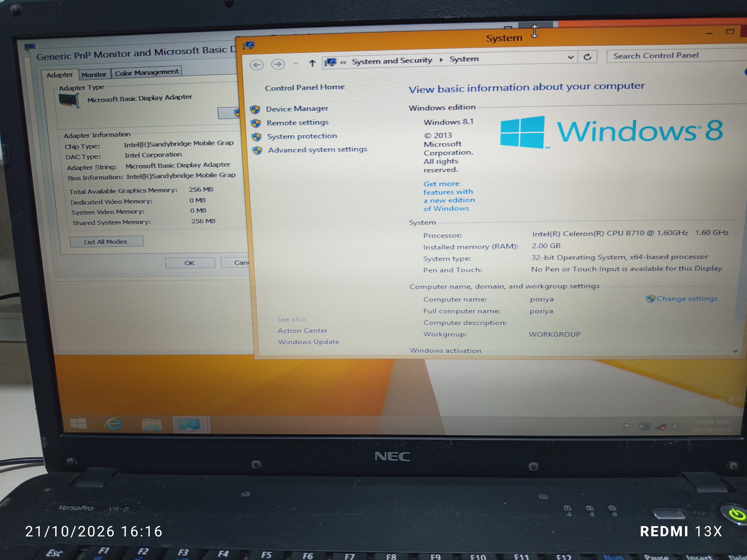Click the Change settings link
Image resolution: width=747 pixels, height=560 pixels.
click(687, 298)
